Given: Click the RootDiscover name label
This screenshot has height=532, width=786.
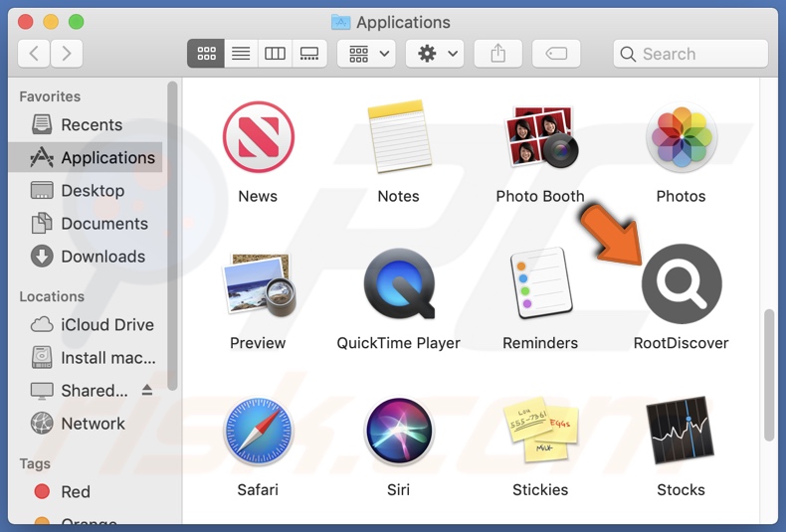Looking at the screenshot, I should click(682, 343).
